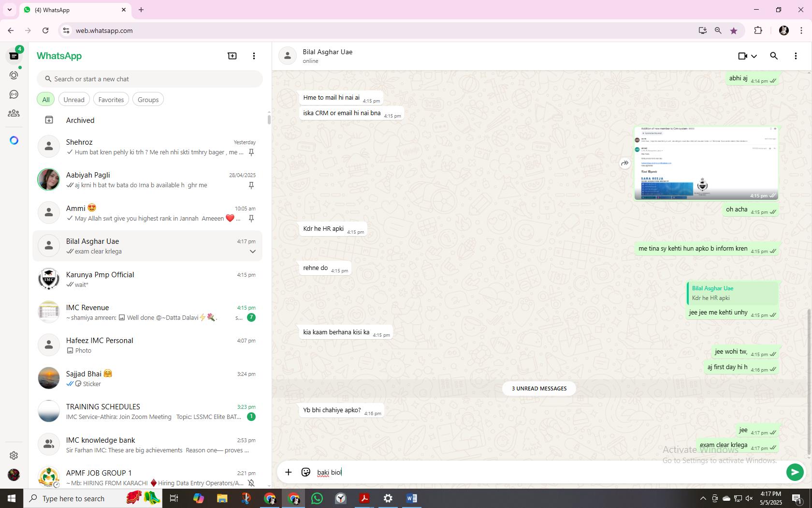Open the Chats icon in the left sidebar
The height and width of the screenshot is (508, 812).
pyautogui.click(x=14, y=56)
